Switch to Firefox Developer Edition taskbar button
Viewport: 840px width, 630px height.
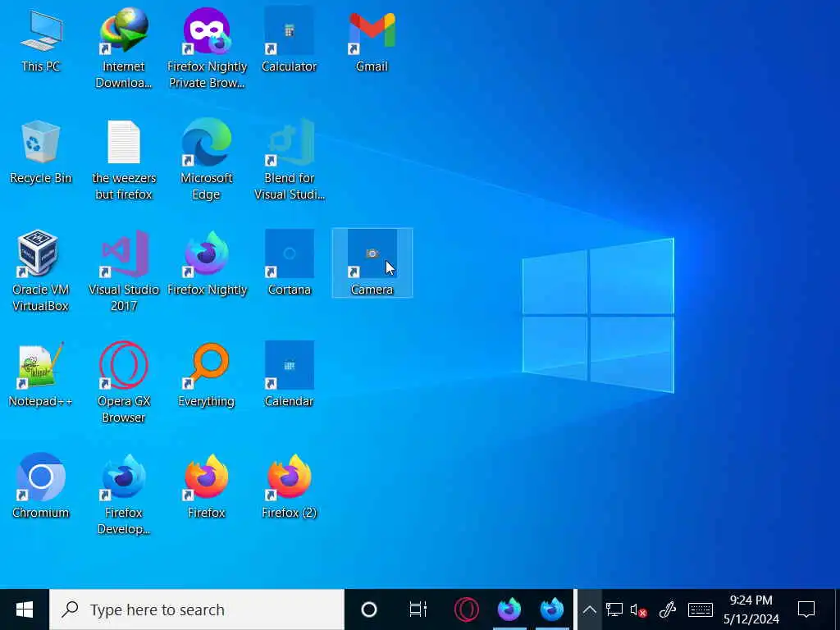552,609
